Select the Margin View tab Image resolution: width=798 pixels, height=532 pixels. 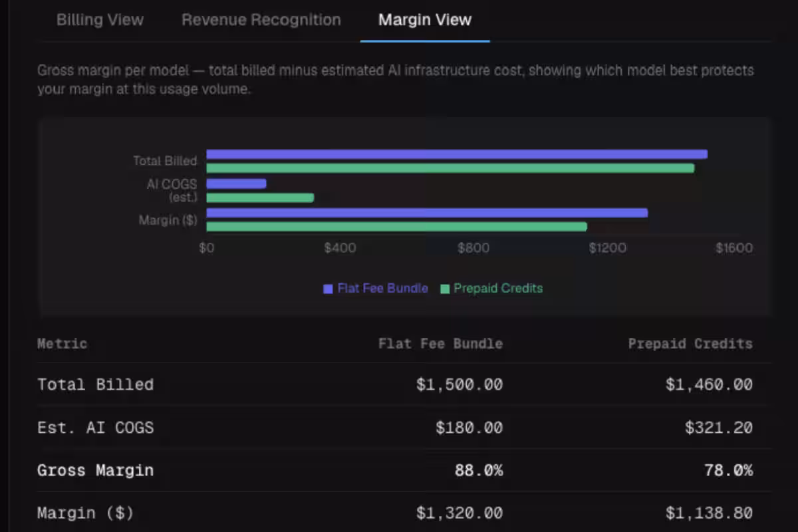(425, 20)
